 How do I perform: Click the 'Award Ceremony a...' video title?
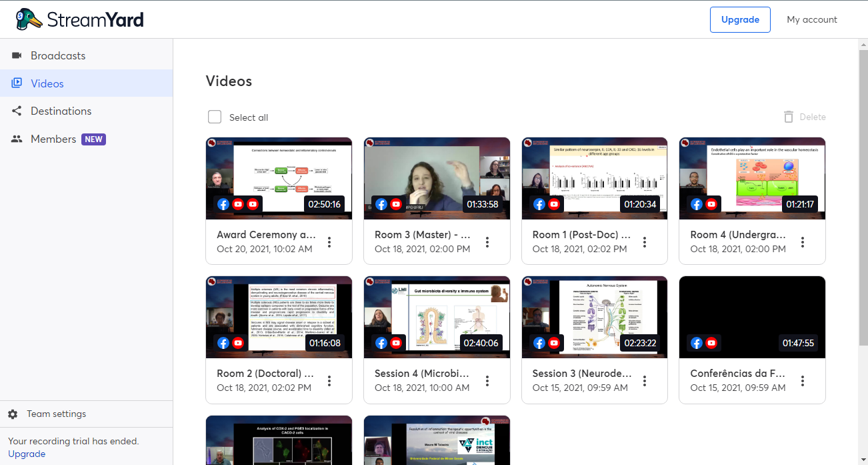[x=267, y=235]
